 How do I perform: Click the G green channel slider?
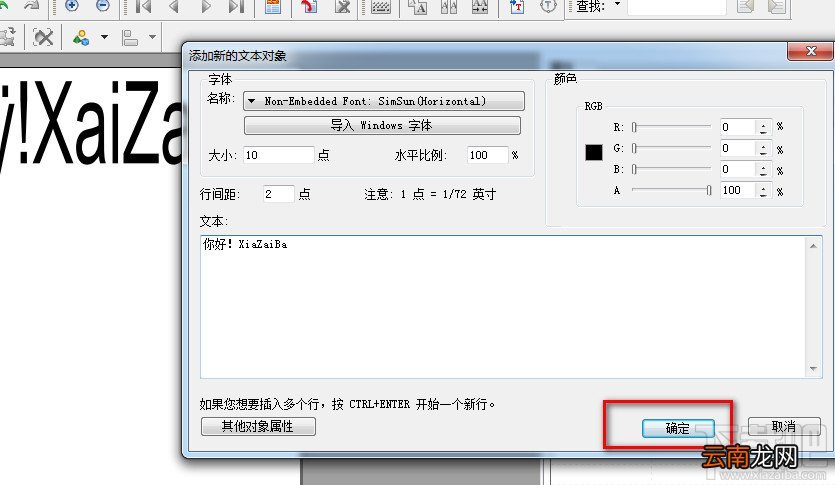(x=671, y=148)
